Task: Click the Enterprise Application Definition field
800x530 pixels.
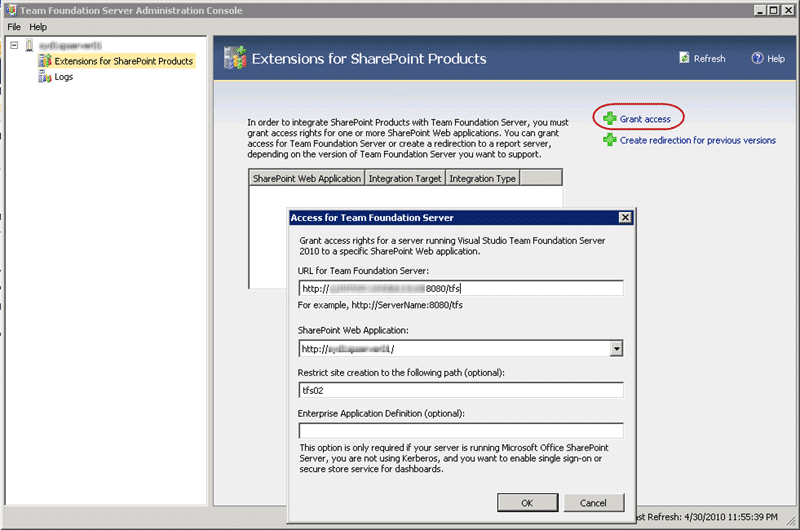Action: 461,431
